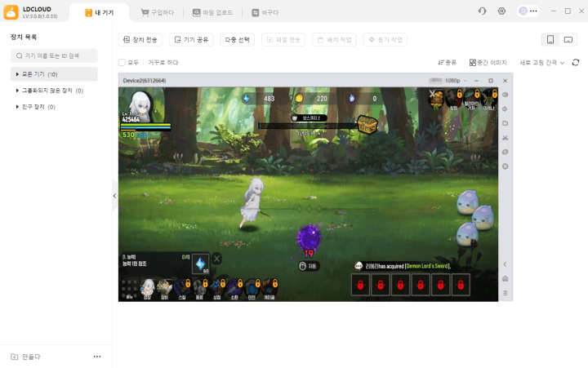
Task: Focus device name or ID search field
Action: click(54, 55)
